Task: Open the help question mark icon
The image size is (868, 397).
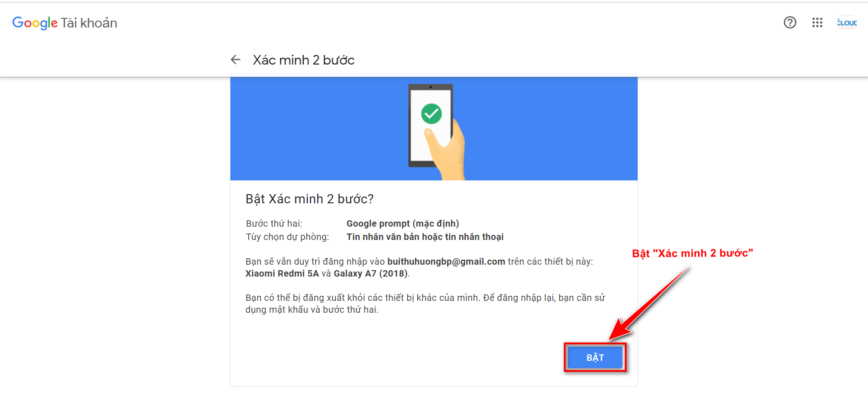Action: click(x=790, y=22)
